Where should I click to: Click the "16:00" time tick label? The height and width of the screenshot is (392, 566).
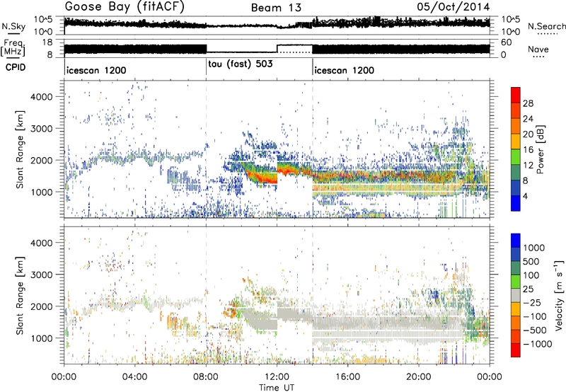(347, 377)
